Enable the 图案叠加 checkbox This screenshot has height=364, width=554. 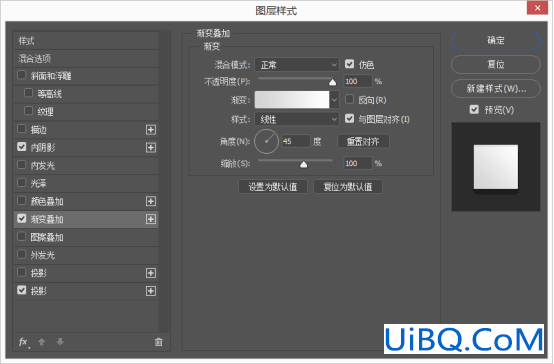(x=22, y=236)
